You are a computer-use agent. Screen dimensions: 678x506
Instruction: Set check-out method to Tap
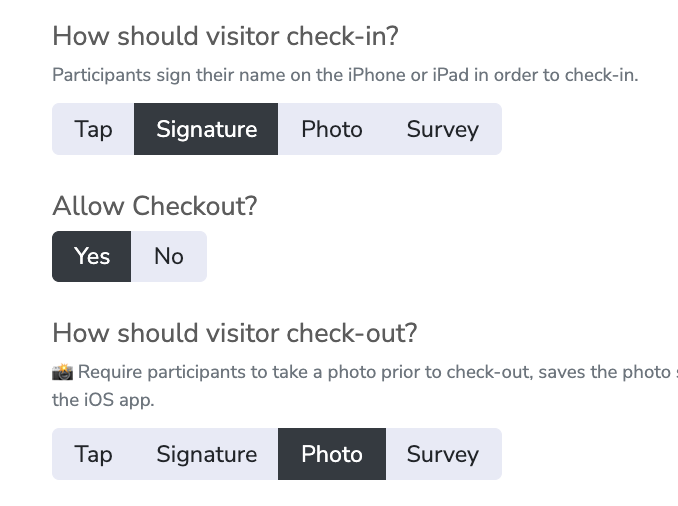tap(93, 454)
